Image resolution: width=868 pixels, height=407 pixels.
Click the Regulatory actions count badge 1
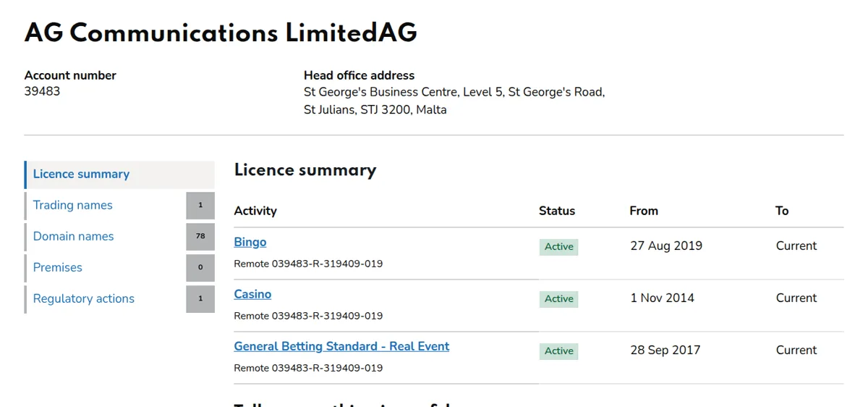(x=200, y=299)
